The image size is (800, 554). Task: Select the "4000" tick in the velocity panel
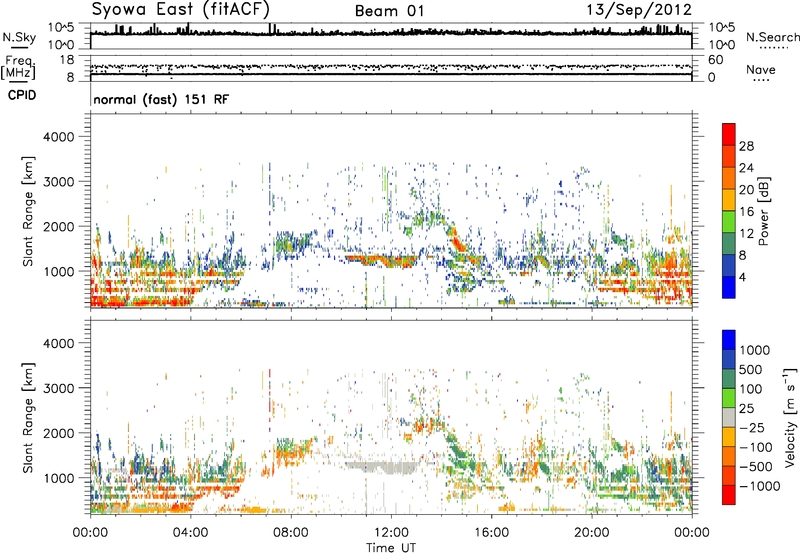[x=59, y=343]
